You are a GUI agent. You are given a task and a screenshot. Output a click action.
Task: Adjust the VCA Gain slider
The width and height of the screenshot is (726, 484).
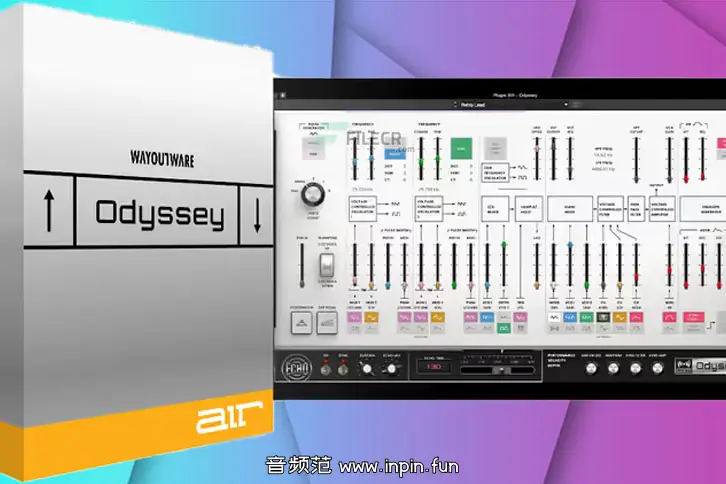click(x=670, y=160)
